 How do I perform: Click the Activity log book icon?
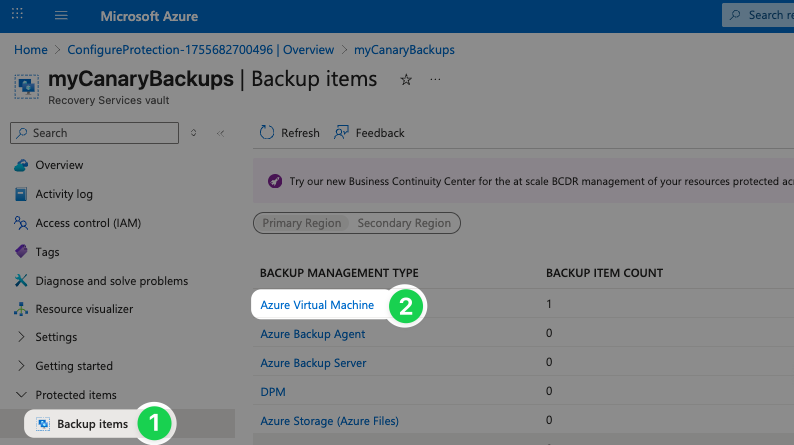(x=21, y=194)
